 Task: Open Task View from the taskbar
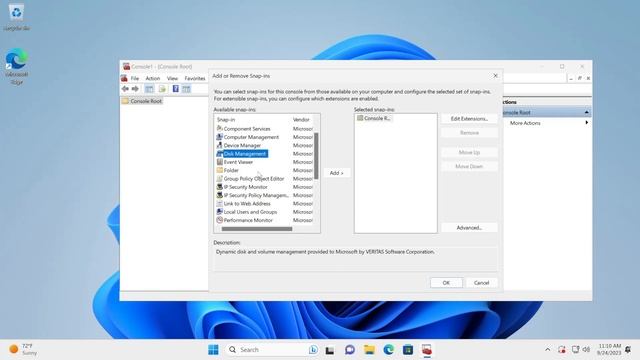click(x=330, y=350)
